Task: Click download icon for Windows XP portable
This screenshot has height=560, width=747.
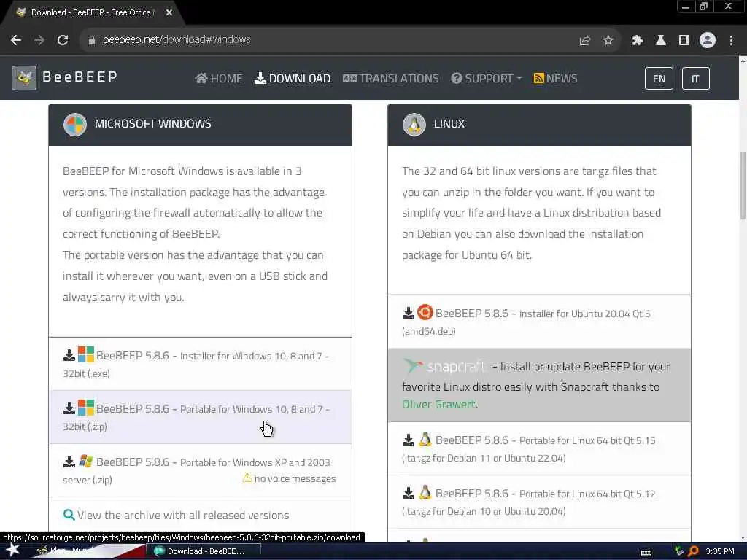Action: coord(69,462)
